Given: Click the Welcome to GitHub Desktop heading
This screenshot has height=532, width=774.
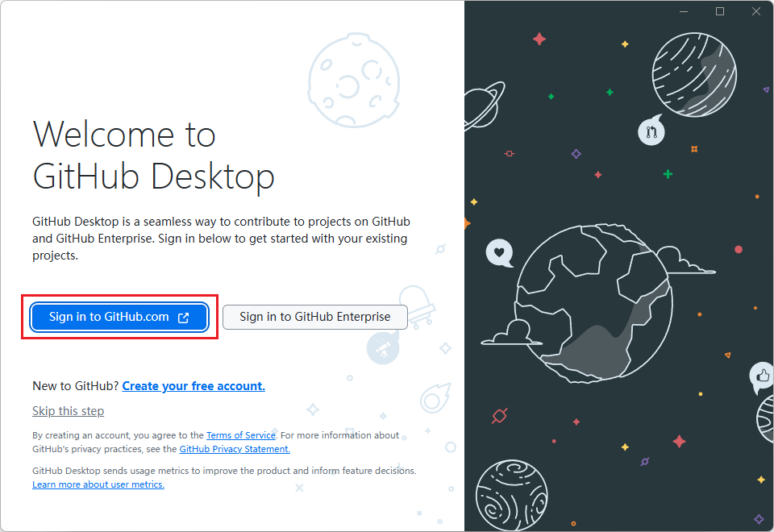Looking at the screenshot, I should pyautogui.click(x=153, y=156).
